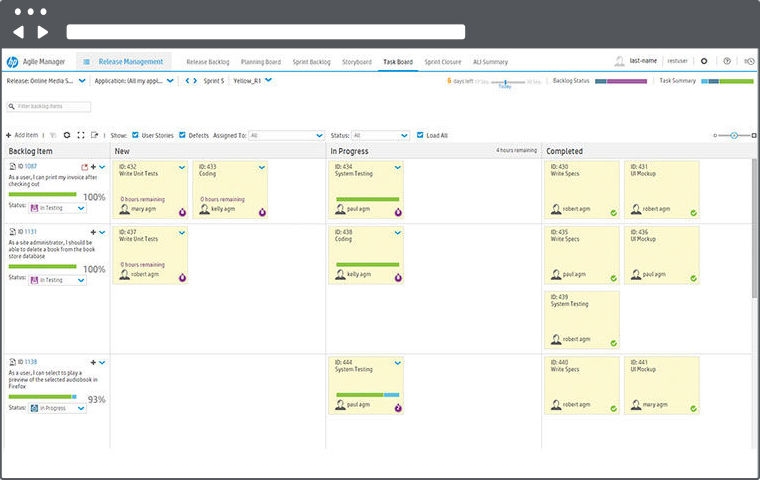This screenshot has height=480, width=760.
Task: Click paul agm avatar on task 436
Action: click(x=636, y=274)
